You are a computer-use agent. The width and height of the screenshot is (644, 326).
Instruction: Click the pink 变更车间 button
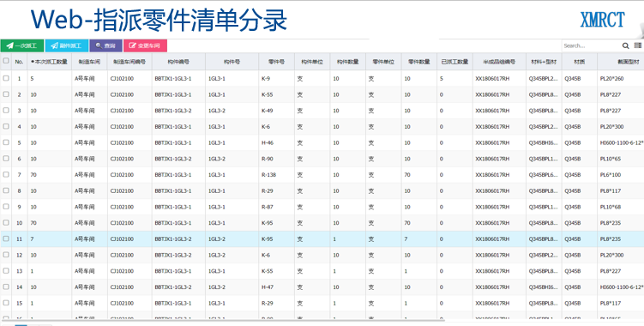pos(146,45)
